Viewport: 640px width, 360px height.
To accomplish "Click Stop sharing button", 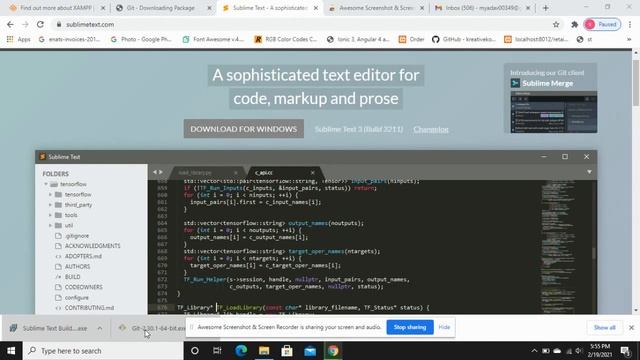I will (x=410, y=327).
